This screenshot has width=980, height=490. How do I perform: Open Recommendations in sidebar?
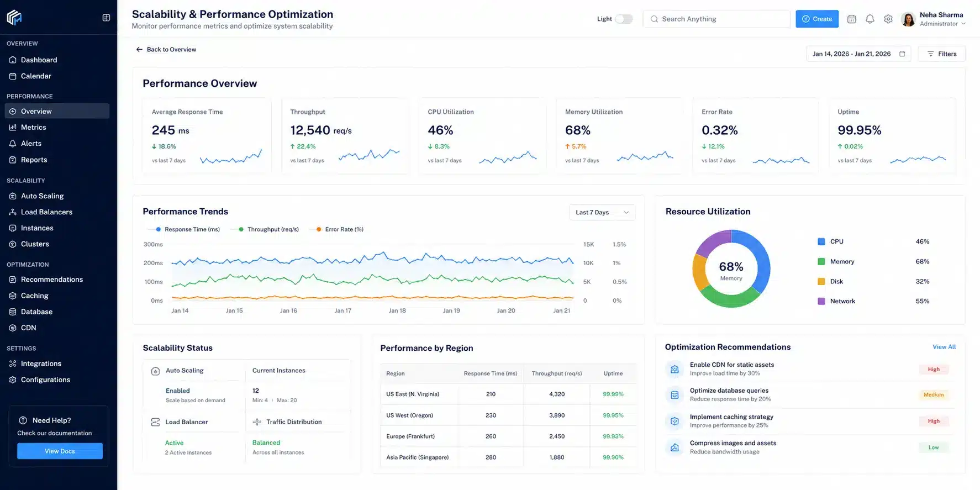57,280
